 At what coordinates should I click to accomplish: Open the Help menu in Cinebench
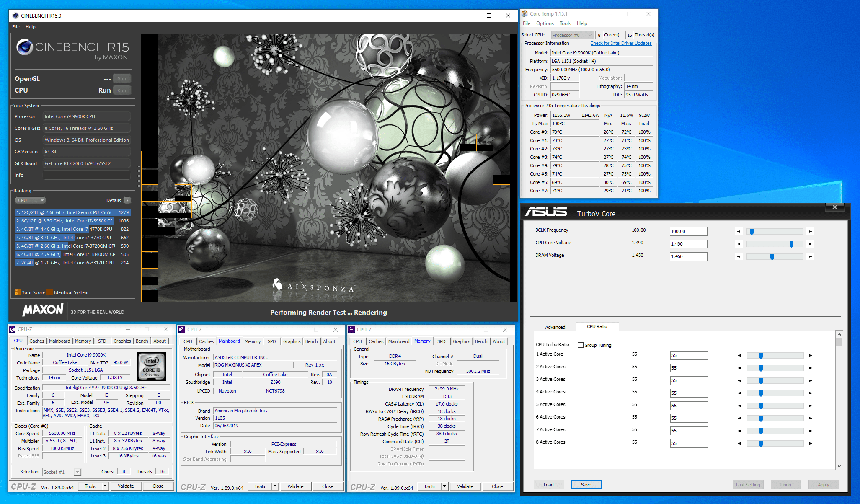coord(31,27)
